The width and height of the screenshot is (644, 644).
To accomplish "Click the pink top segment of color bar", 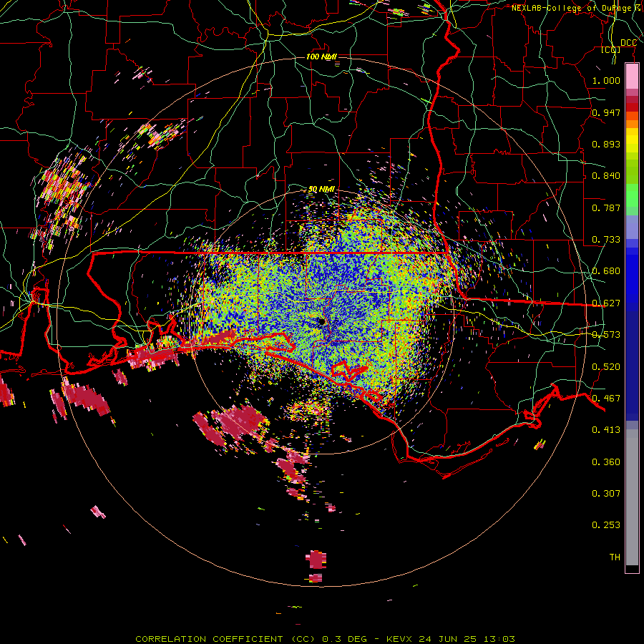I will click(x=632, y=77).
